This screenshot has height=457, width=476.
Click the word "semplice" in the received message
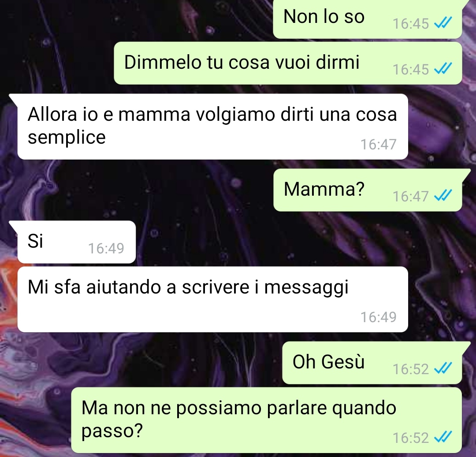tap(67, 137)
